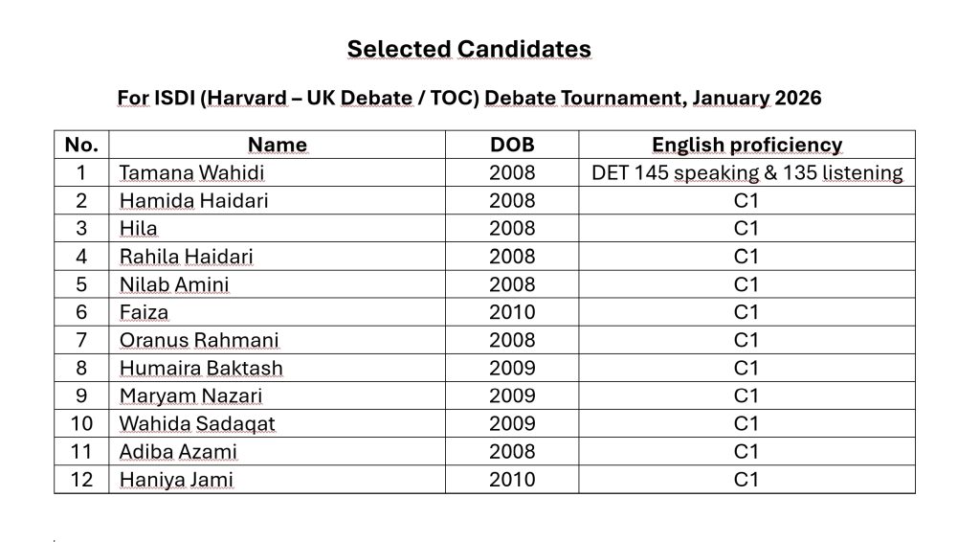Click the name Wahida Sadaqat
Screen dimensions: 980x542
click(x=197, y=424)
